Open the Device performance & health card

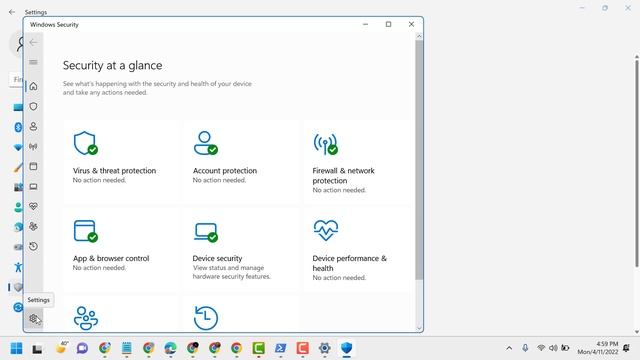(x=357, y=250)
